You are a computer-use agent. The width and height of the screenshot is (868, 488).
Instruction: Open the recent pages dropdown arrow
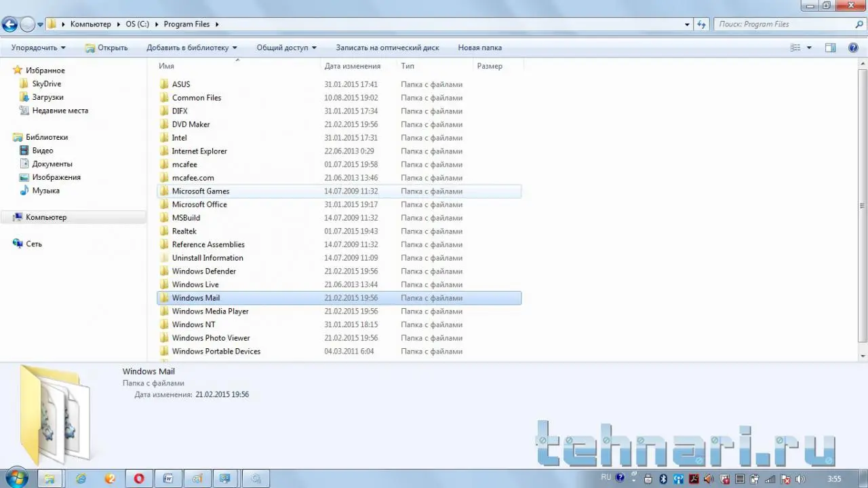[41, 24]
